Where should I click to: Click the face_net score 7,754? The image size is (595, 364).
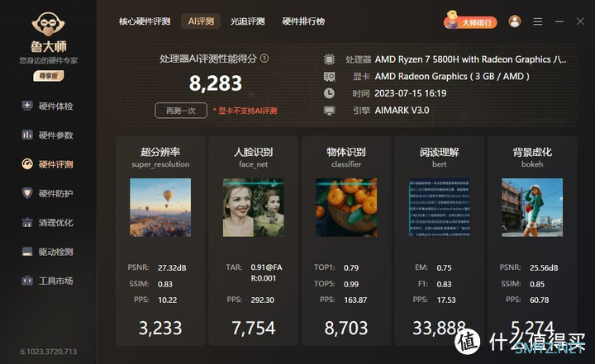[x=253, y=328]
